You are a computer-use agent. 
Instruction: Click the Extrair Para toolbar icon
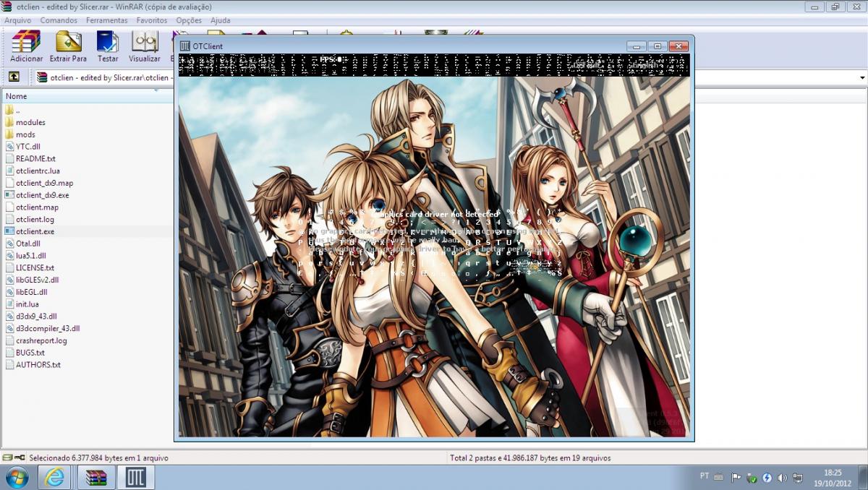tap(68, 47)
